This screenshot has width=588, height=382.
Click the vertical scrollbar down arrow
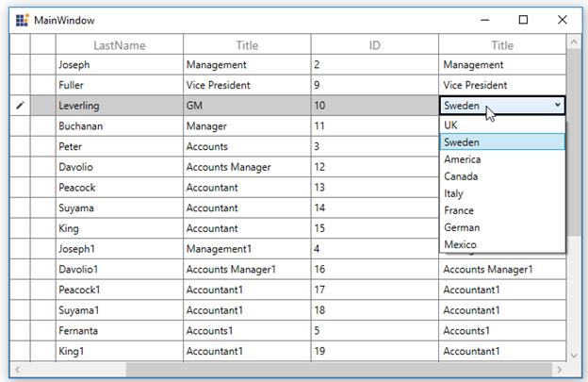[x=574, y=355]
